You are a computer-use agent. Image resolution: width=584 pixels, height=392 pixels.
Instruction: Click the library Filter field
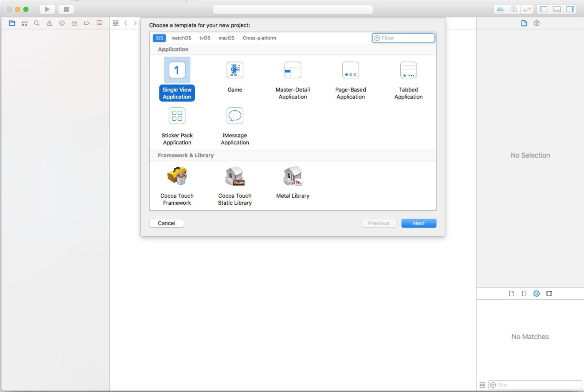[x=535, y=385]
